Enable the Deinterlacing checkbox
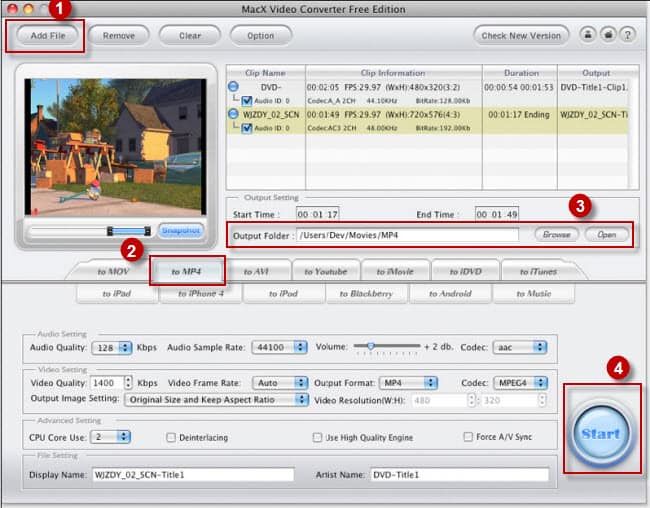 point(171,438)
